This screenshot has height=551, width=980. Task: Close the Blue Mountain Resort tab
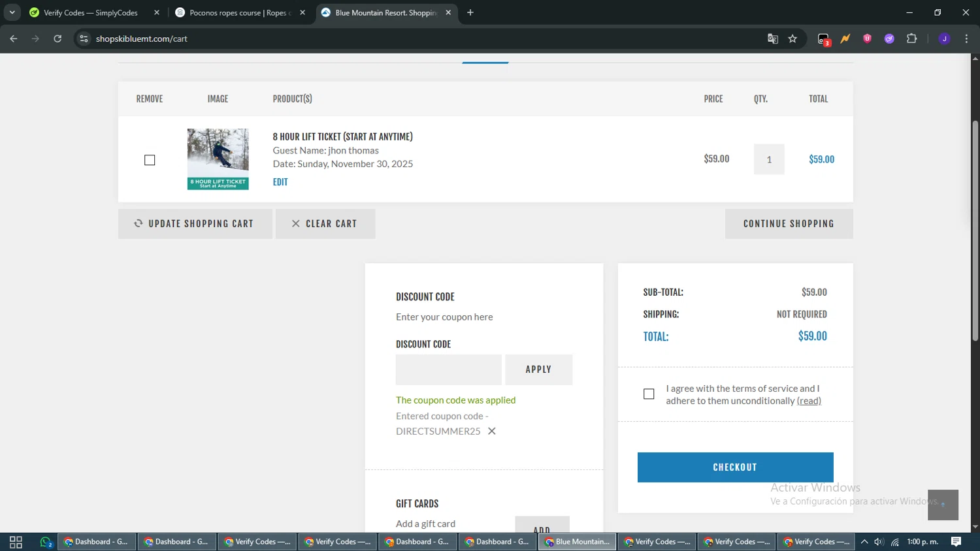click(448, 12)
